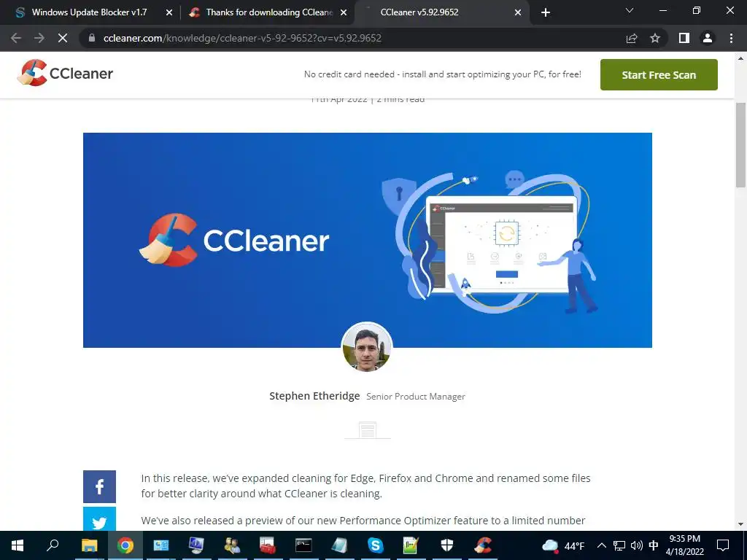The image size is (747, 560).
Task: Open the green notepad chart taskbar icon
Action: point(411,545)
